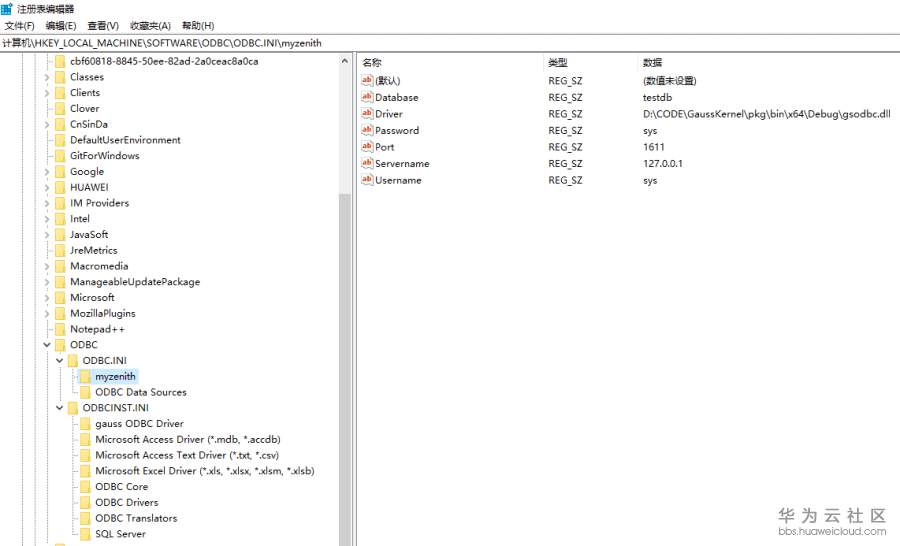Click the testdb data value
900x546 pixels.
(x=657, y=97)
